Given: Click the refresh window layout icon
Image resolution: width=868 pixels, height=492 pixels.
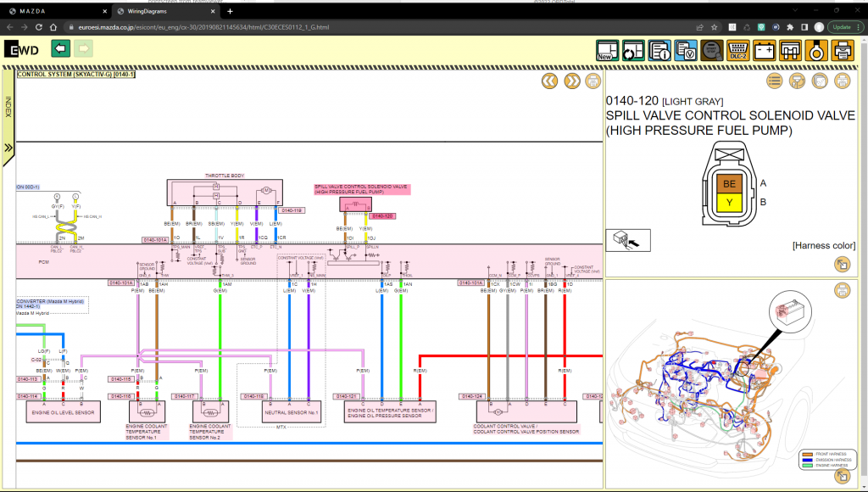Looking at the screenshot, I should click(x=633, y=50).
